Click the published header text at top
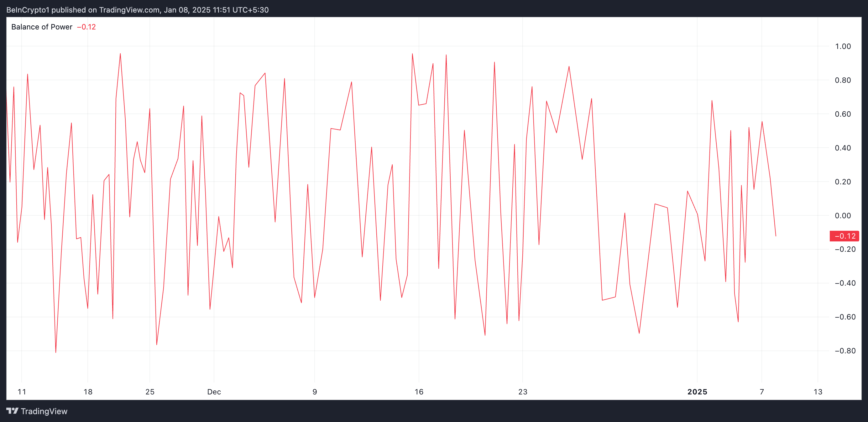The width and height of the screenshot is (868, 422). tap(138, 10)
